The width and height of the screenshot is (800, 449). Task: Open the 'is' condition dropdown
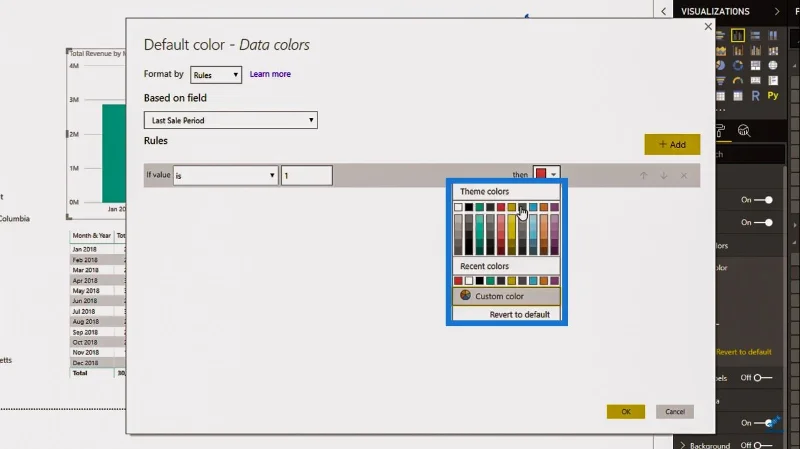(226, 176)
